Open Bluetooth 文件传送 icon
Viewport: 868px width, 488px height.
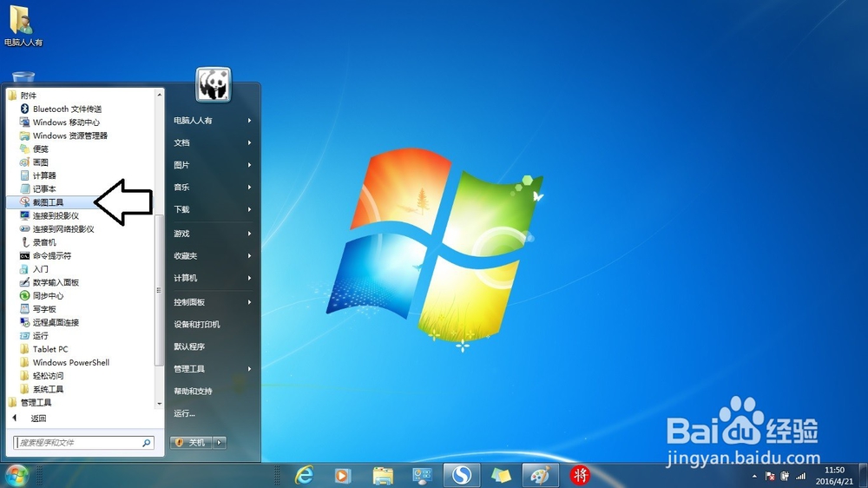24,109
